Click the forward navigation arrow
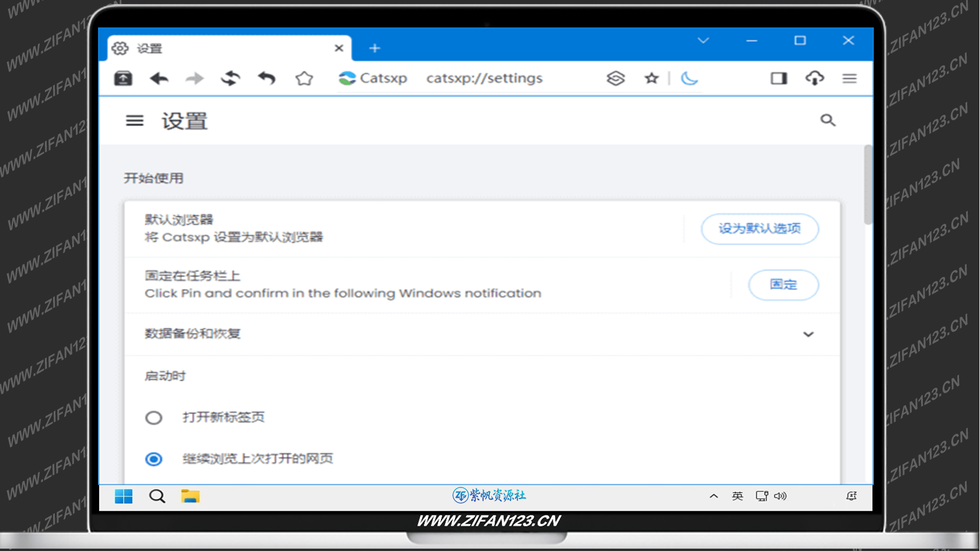 tap(195, 78)
